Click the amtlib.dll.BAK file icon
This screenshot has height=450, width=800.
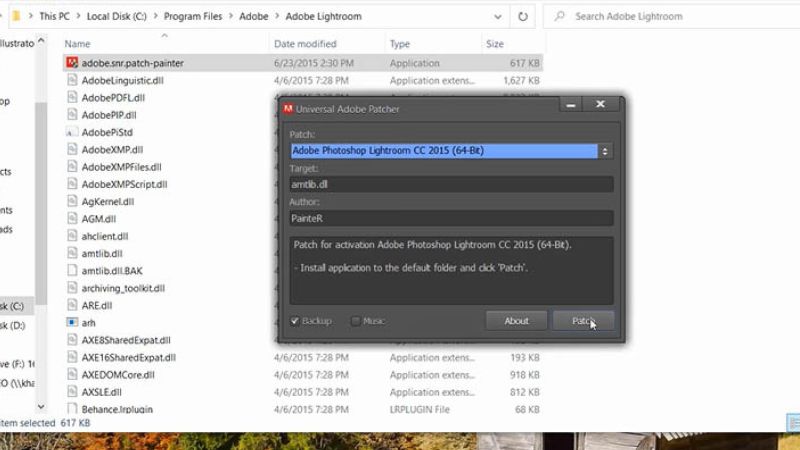[72, 270]
